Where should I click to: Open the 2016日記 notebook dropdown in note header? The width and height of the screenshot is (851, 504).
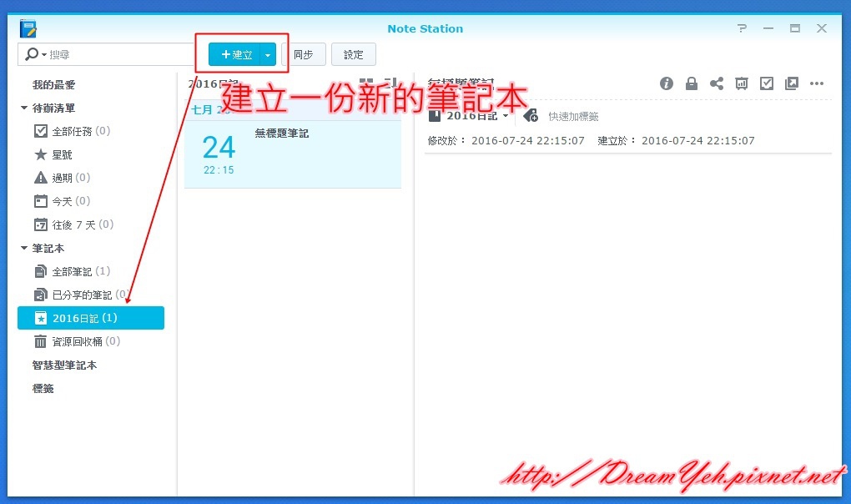(470, 116)
